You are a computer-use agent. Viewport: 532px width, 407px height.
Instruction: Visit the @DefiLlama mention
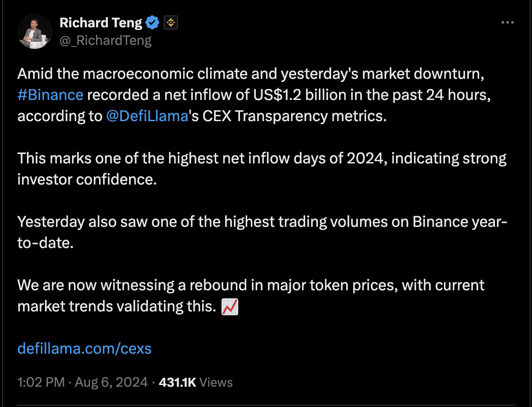[x=147, y=116]
